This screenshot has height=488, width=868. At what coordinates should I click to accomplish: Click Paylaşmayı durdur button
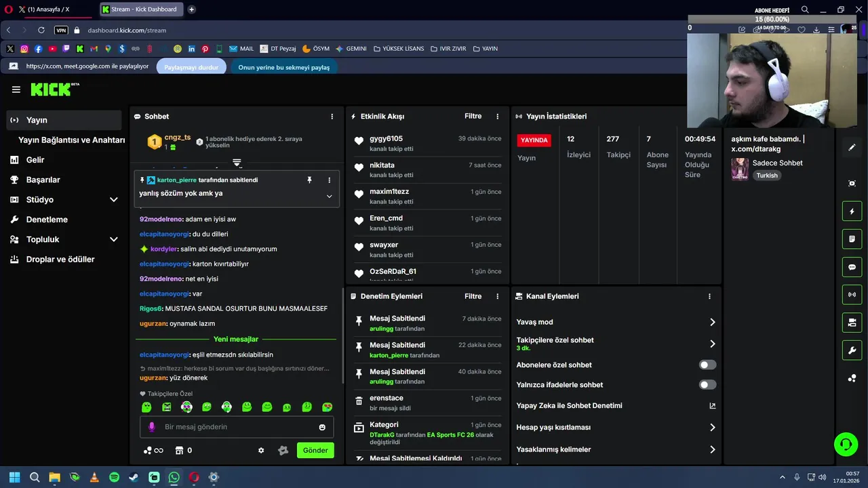pyautogui.click(x=191, y=67)
